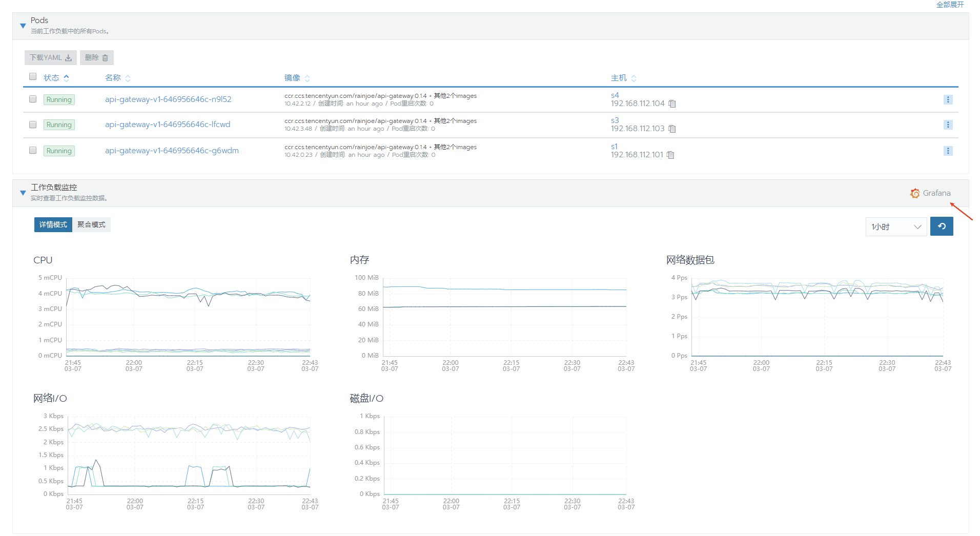This screenshot has height=536, width=980.
Task: Click the 名称 column header text
Action: click(x=113, y=78)
